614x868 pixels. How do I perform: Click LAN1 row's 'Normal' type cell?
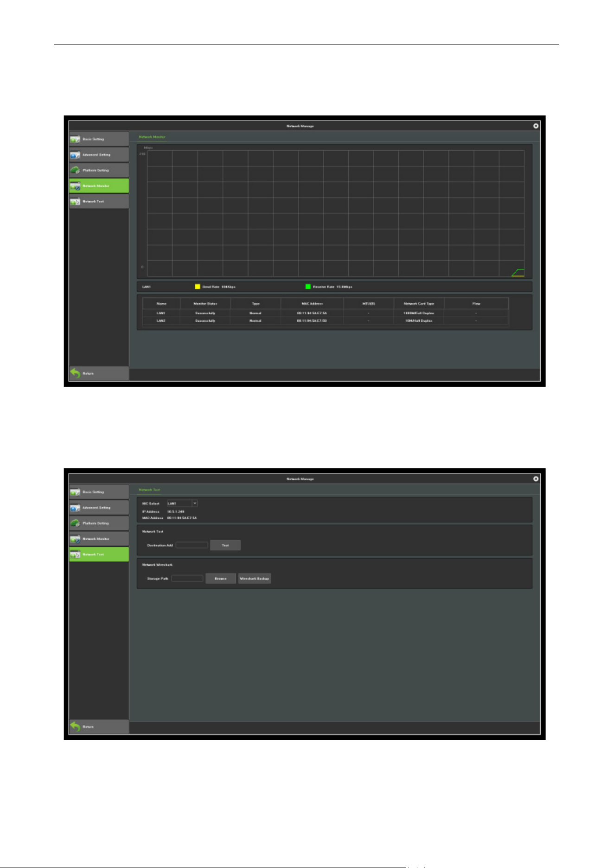[256, 313]
